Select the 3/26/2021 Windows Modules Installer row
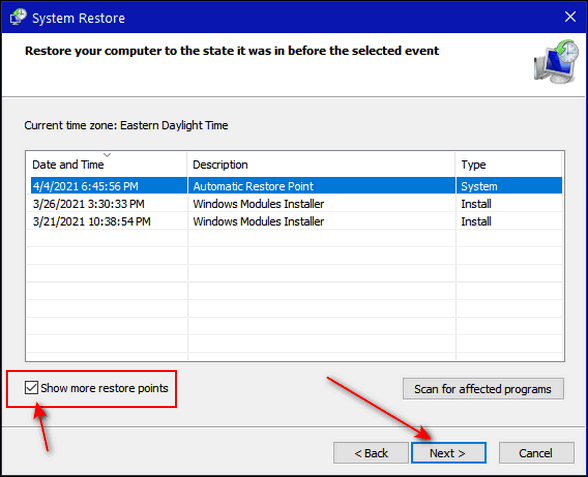Viewport: 588px width, 477px height. [x=296, y=204]
